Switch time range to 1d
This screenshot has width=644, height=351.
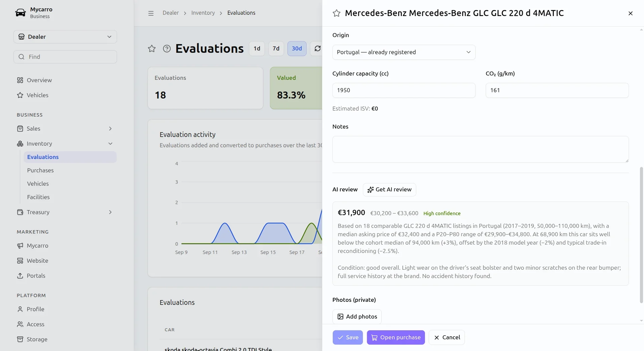tap(257, 49)
